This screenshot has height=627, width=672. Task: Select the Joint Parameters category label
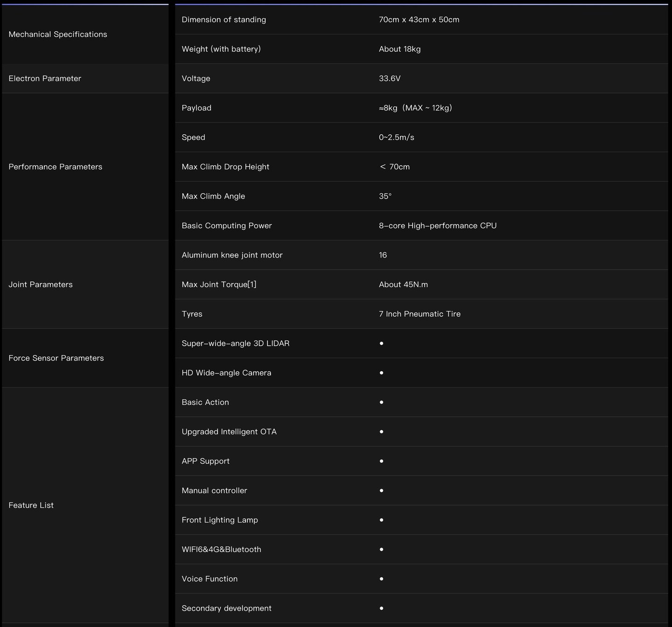point(41,285)
